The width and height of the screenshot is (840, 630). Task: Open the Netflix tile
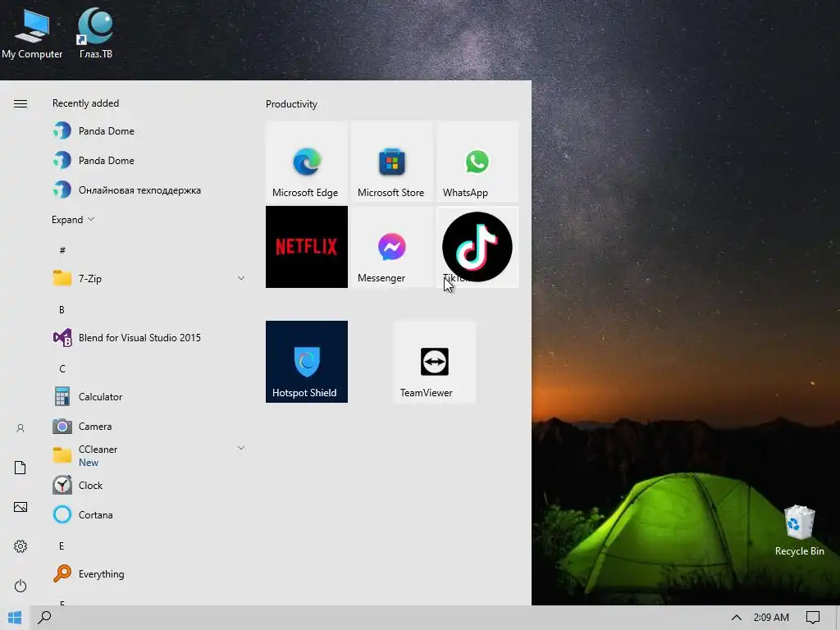tap(307, 246)
